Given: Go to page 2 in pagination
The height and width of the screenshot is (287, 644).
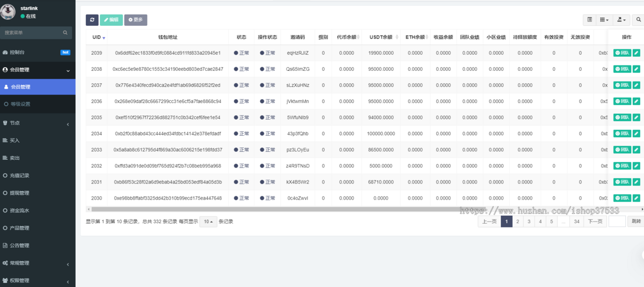Looking at the screenshot, I should tap(517, 222).
